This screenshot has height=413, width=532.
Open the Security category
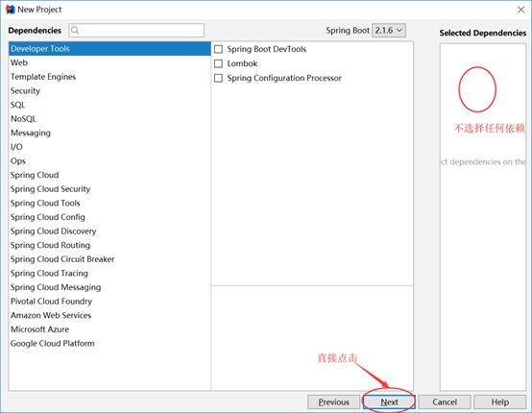point(109,90)
